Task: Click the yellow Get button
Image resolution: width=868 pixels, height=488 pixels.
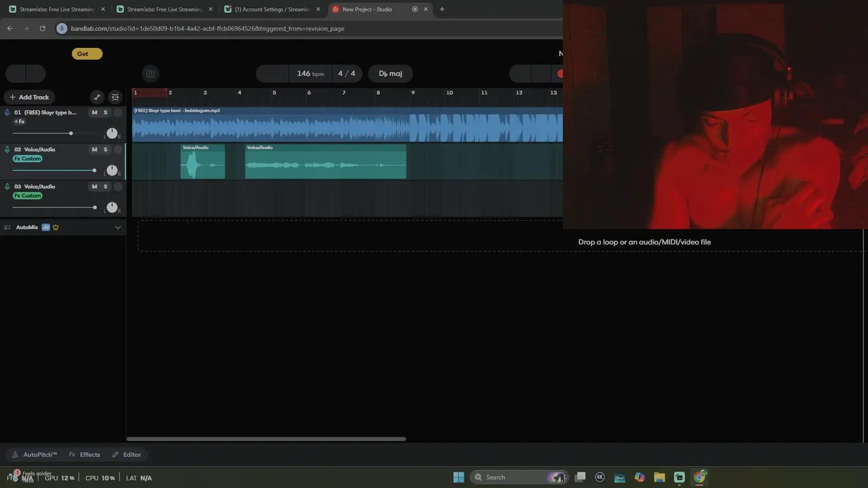Action: (87, 54)
